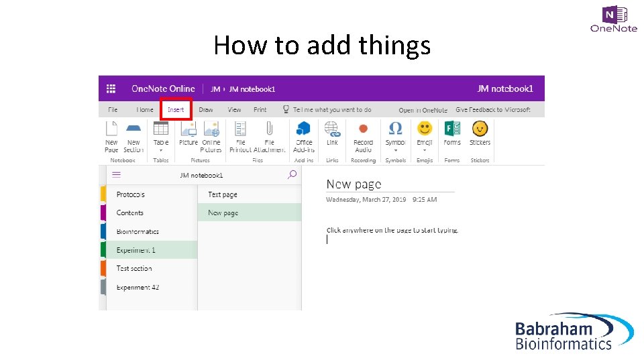Image resolution: width=644 pixels, height=362 pixels.
Task: Select the Insert tab
Action: pyautogui.click(x=176, y=109)
